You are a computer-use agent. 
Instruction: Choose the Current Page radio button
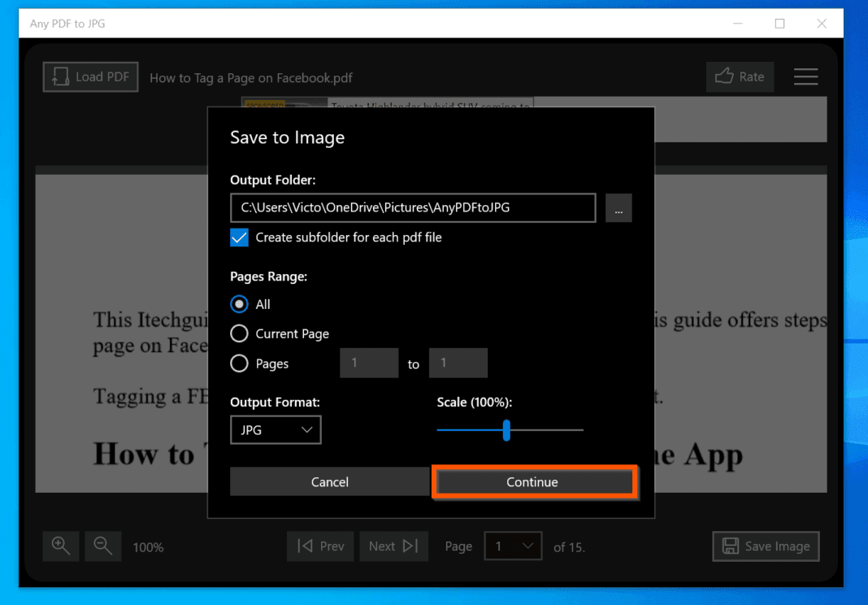click(x=239, y=333)
